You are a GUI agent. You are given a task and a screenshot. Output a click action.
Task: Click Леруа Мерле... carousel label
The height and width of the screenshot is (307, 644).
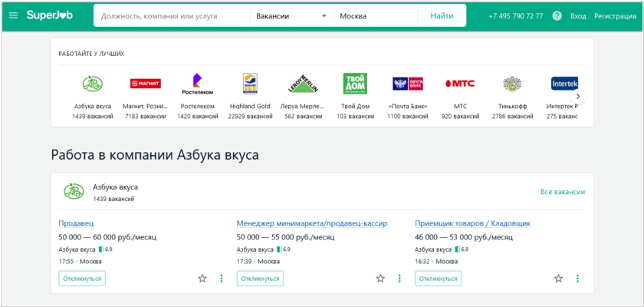tap(303, 107)
